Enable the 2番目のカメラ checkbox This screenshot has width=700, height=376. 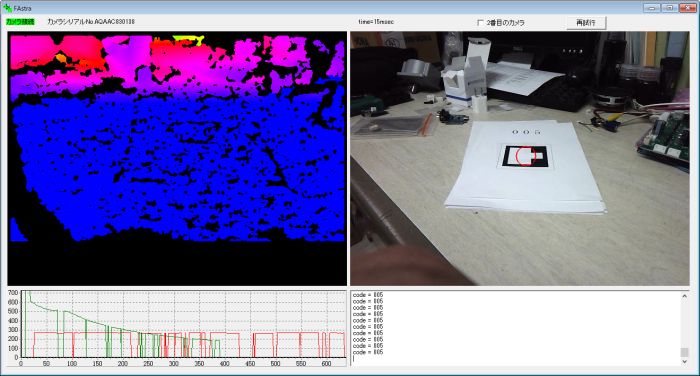(x=480, y=22)
